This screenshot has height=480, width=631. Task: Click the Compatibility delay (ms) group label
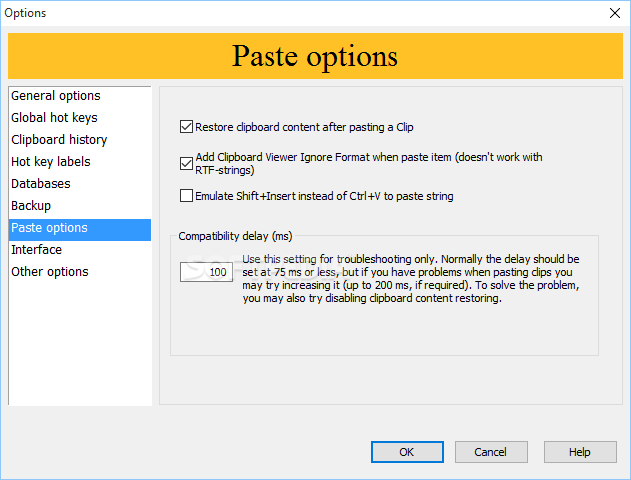[235, 236]
